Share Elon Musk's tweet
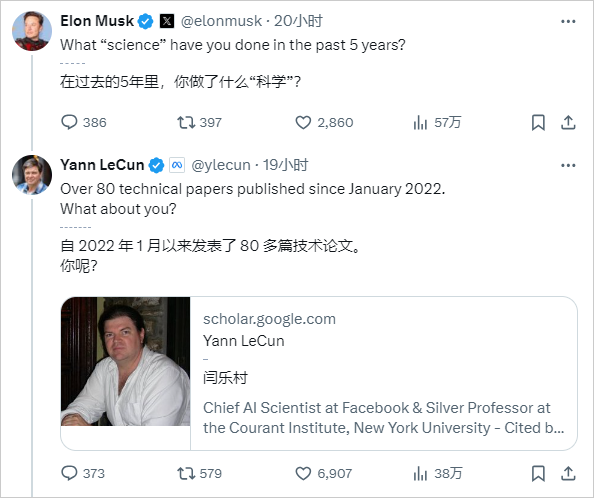The image size is (594, 498). click(568, 122)
